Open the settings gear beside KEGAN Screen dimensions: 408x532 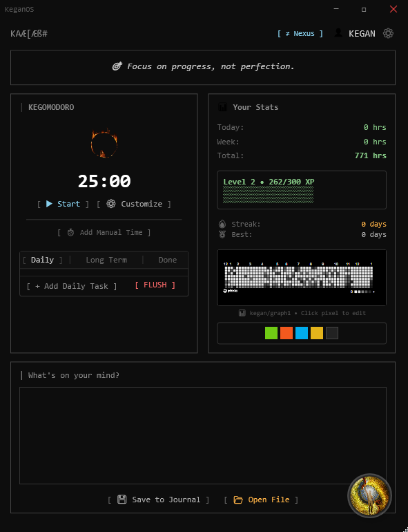click(388, 33)
